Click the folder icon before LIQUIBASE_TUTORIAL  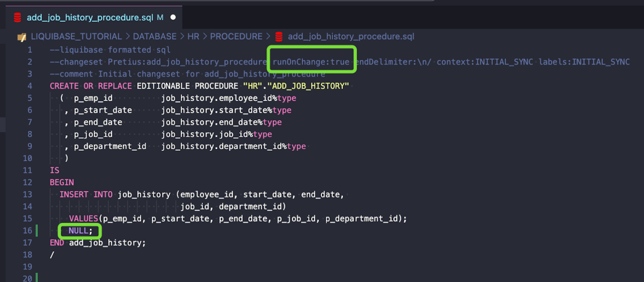point(22,37)
